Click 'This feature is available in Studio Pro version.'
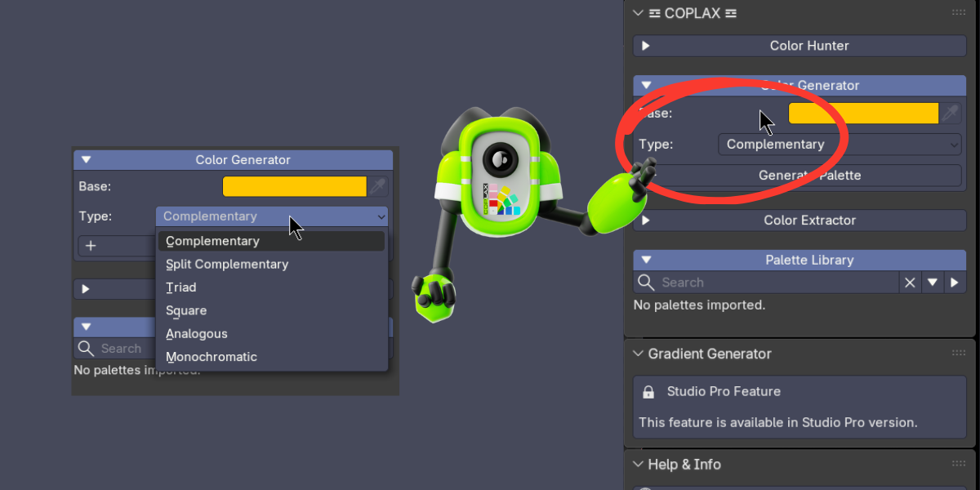 pyautogui.click(x=778, y=423)
